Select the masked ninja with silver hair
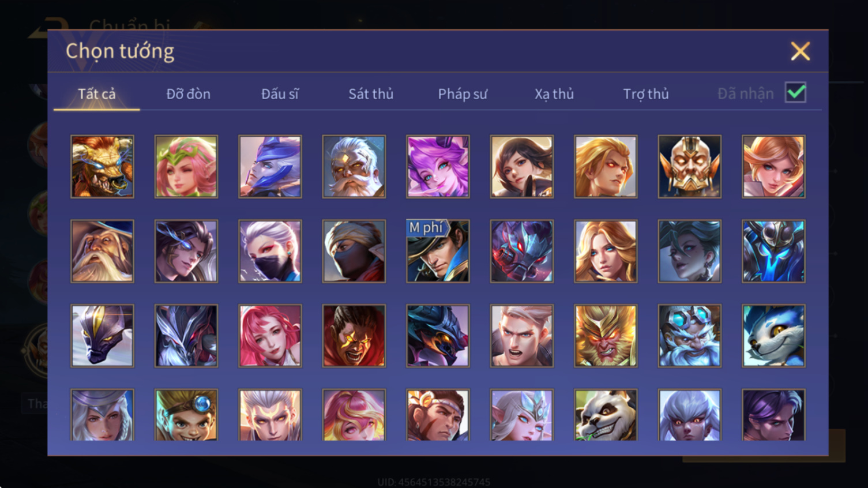 pos(270,251)
